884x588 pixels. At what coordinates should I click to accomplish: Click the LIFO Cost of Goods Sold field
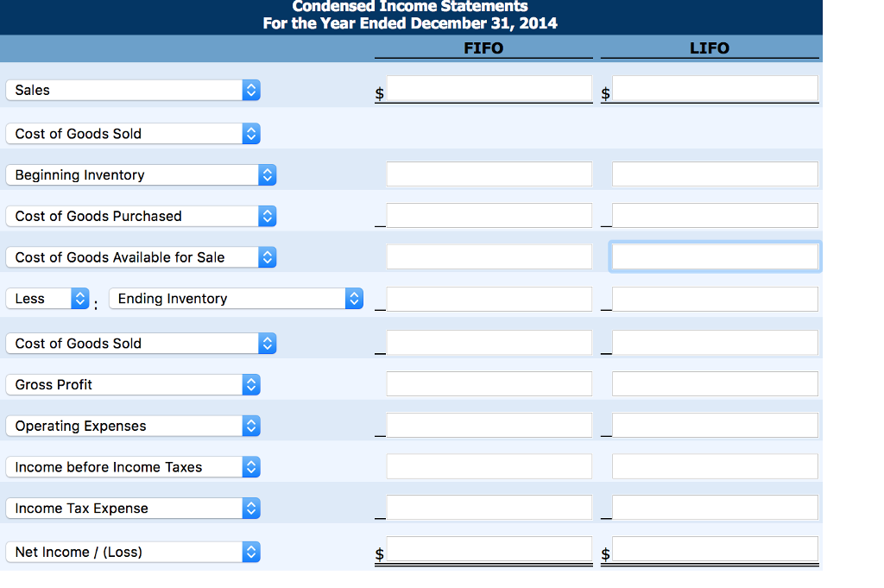coord(715,343)
